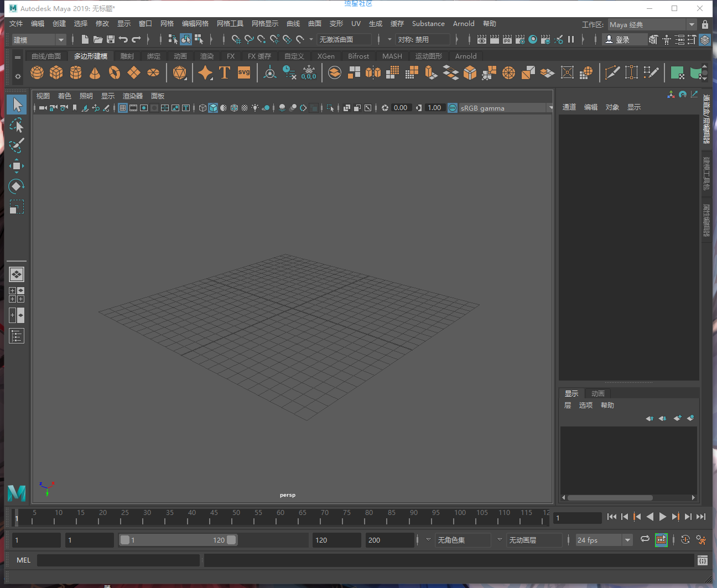Create a polygon sphere from shelf
717x588 pixels.
tap(37, 72)
